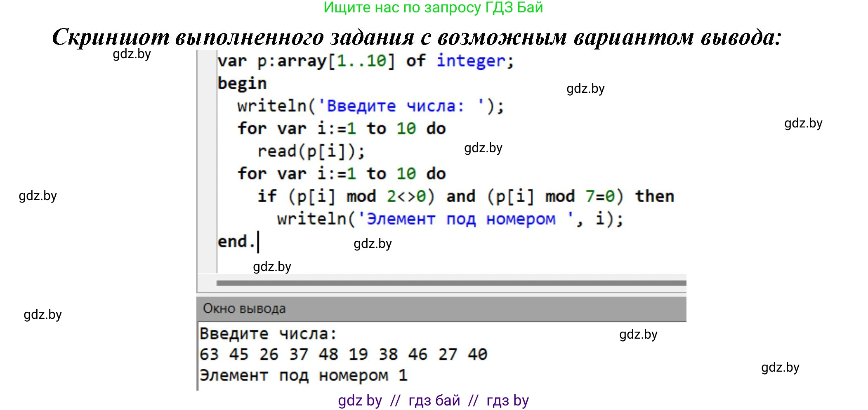
Task: Click the second 'for var i:=1 to 10 do' line
Action: [x=341, y=174]
